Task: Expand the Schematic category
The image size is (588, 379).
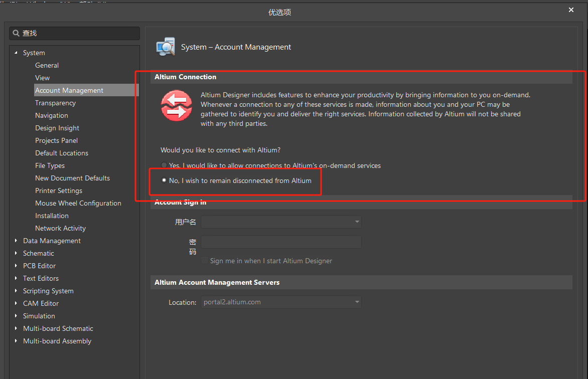Action: click(x=17, y=253)
